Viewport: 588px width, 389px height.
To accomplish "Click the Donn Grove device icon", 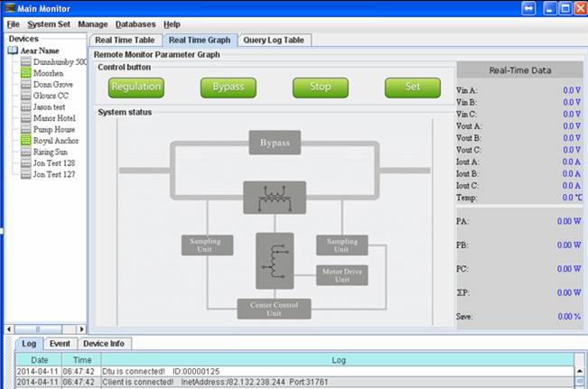I will pyautogui.click(x=26, y=84).
